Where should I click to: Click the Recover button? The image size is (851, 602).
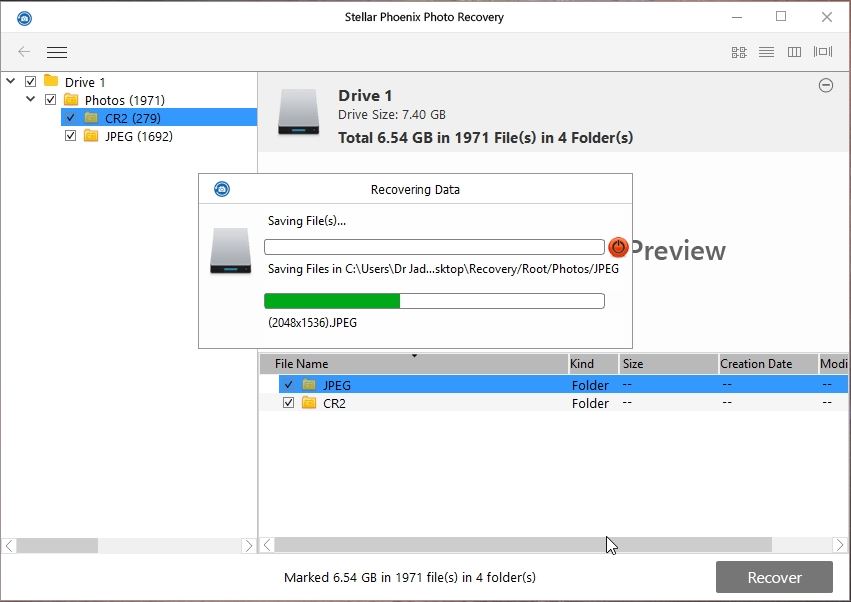click(x=774, y=577)
